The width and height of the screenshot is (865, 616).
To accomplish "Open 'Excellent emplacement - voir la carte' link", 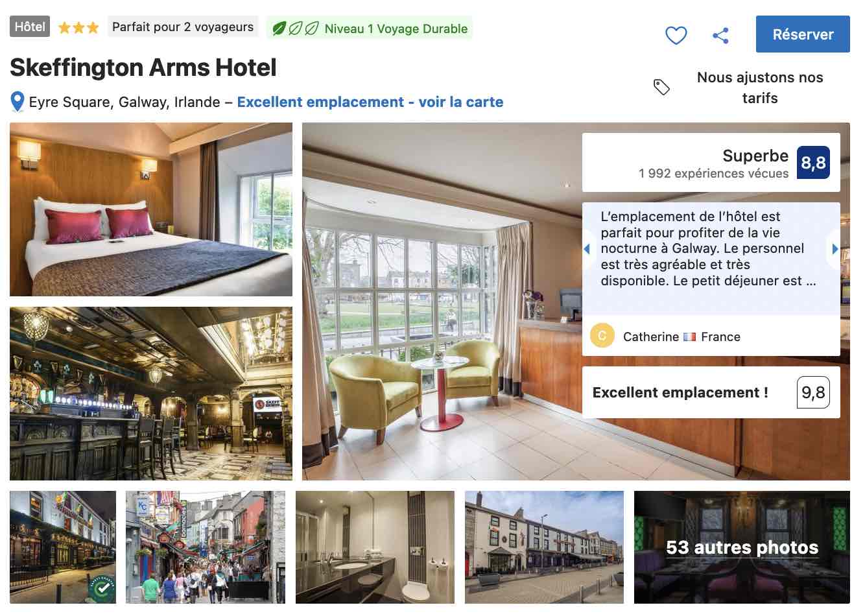I will [x=370, y=102].
